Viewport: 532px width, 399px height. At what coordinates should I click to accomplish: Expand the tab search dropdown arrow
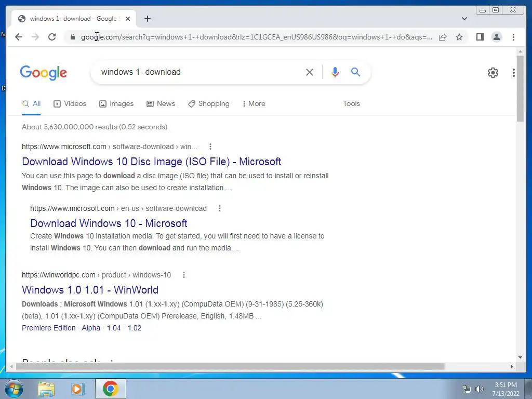[464, 19]
